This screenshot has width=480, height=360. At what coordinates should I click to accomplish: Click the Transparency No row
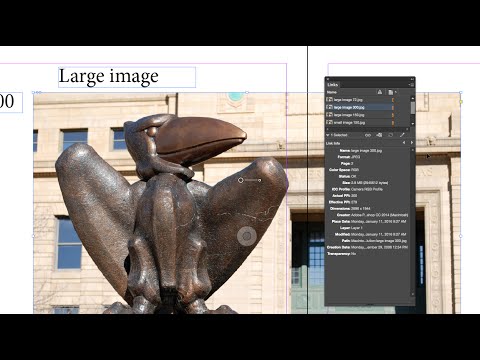tap(341, 254)
